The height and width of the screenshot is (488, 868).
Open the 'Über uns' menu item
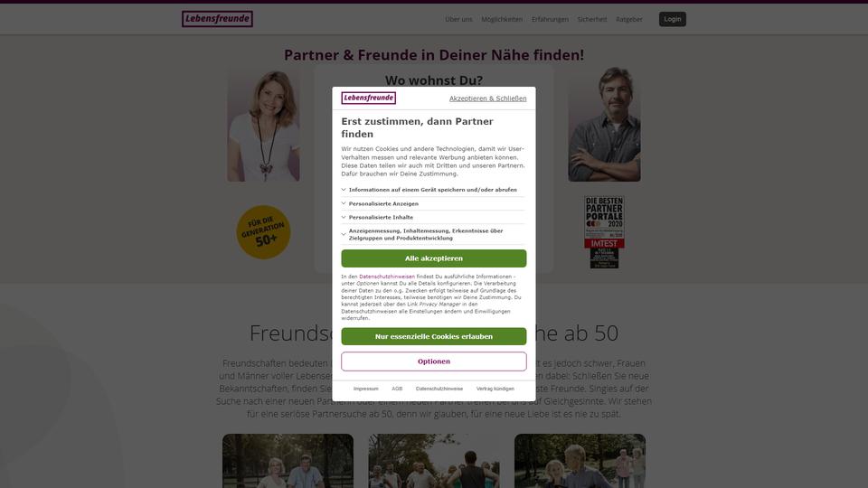(x=458, y=19)
